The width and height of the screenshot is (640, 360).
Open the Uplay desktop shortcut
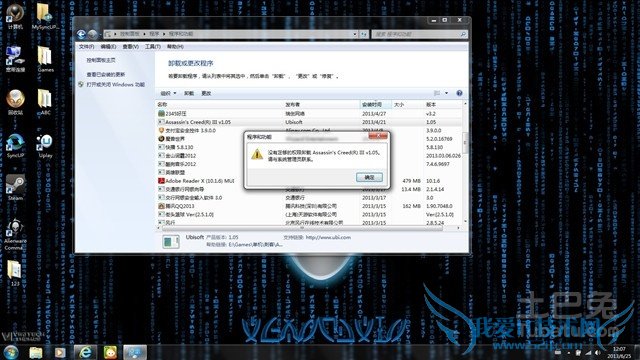(44, 146)
